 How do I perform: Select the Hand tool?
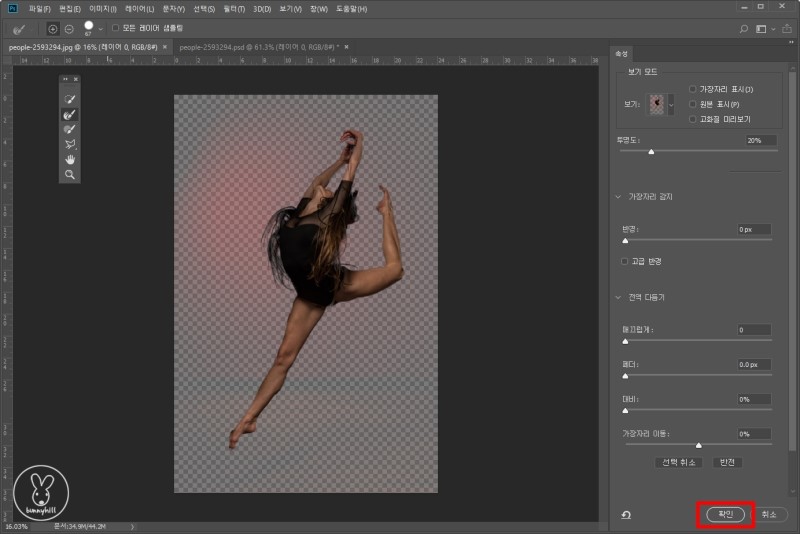click(x=70, y=159)
